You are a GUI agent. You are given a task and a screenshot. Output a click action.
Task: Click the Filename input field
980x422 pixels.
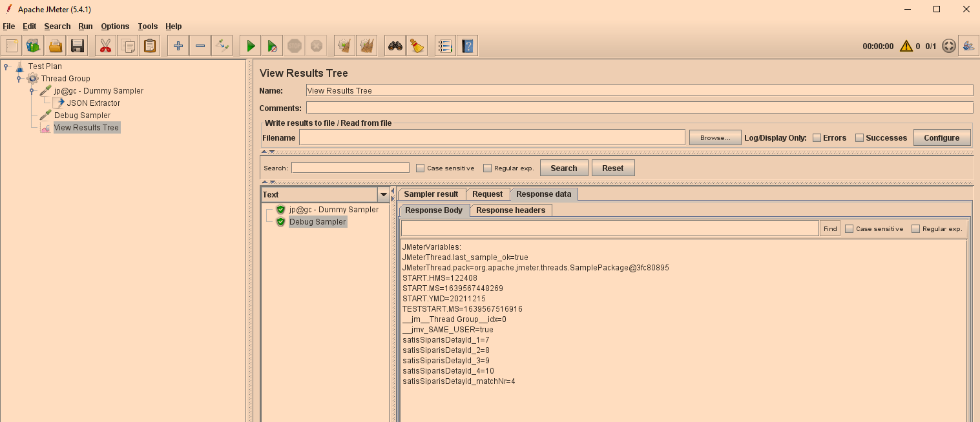click(x=492, y=137)
